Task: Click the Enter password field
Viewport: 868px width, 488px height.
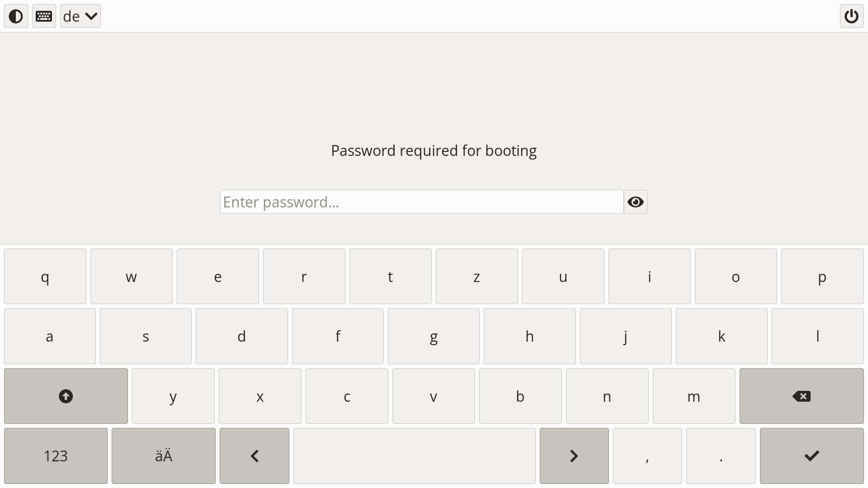Action: [421, 202]
